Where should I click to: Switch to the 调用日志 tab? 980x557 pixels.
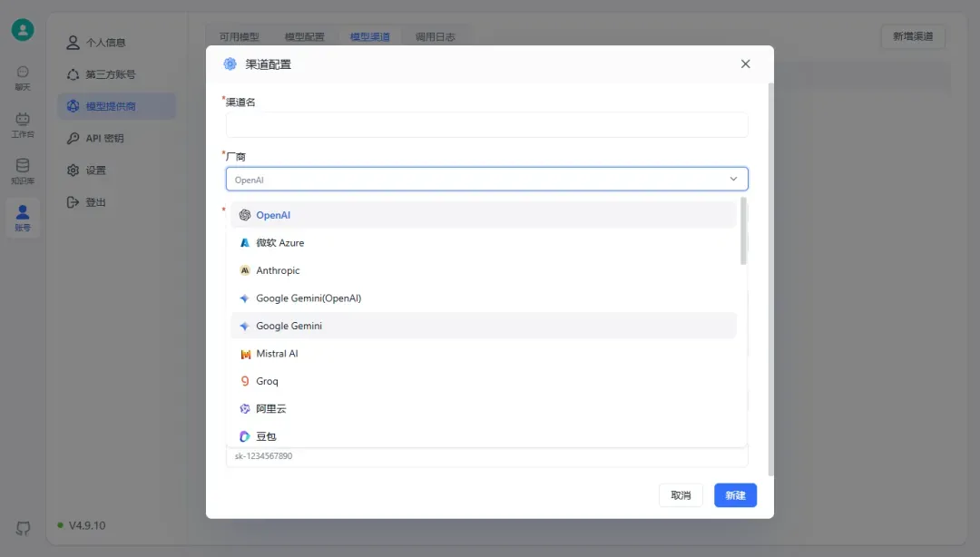(x=436, y=37)
